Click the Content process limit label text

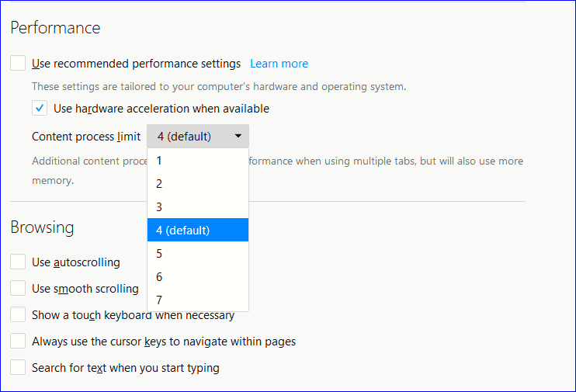click(85, 137)
